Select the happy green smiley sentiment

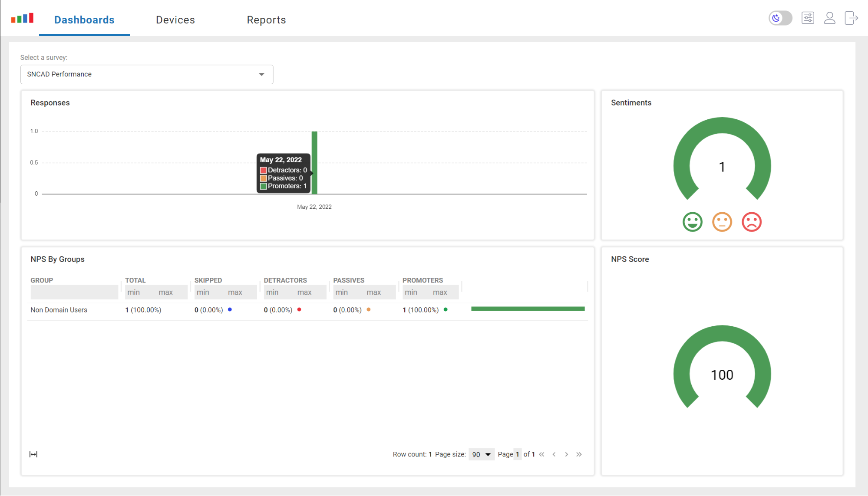(x=692, y=222)
